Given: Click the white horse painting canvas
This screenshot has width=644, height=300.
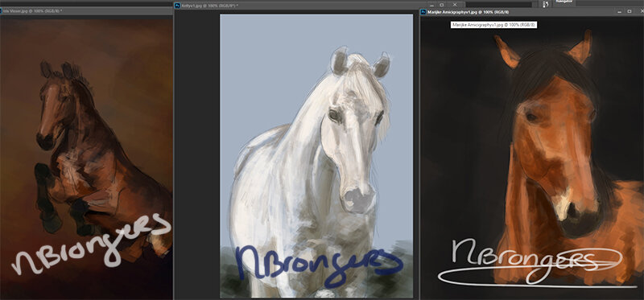Looking at the screenshot, I should (316, 156).
